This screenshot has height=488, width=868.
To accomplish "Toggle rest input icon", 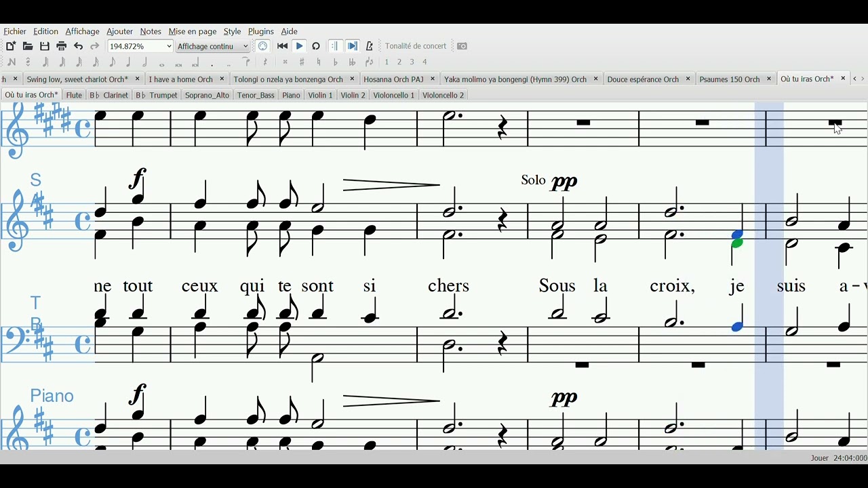I will [x=265, y=62].
